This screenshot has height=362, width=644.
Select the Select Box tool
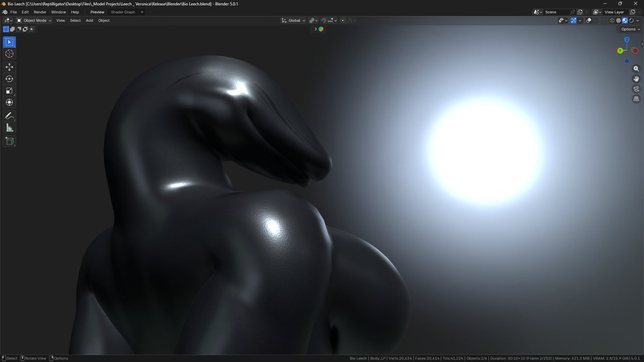pyautogui.click(x=9, y=42)
